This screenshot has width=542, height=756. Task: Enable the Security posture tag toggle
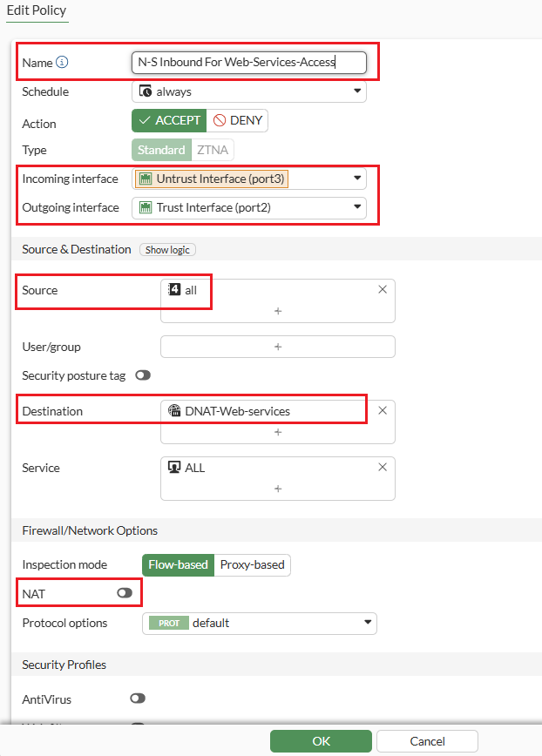click(x=142, y=375)
